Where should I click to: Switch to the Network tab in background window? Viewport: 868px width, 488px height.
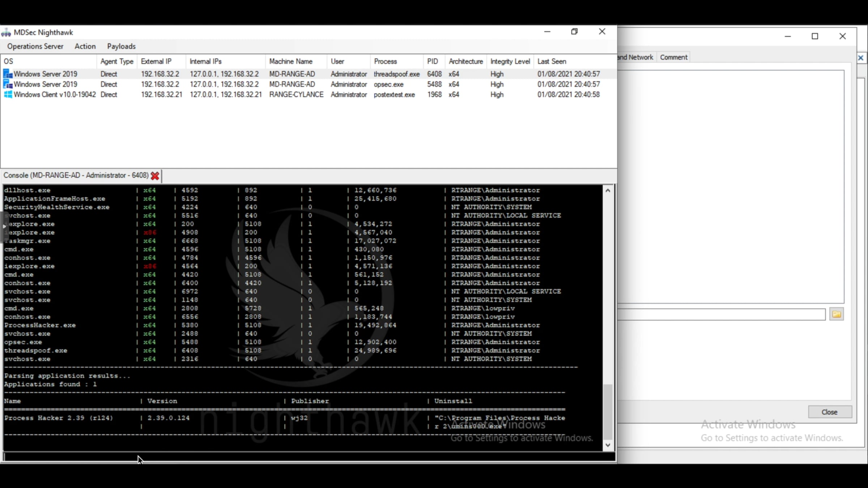[637, 57]
